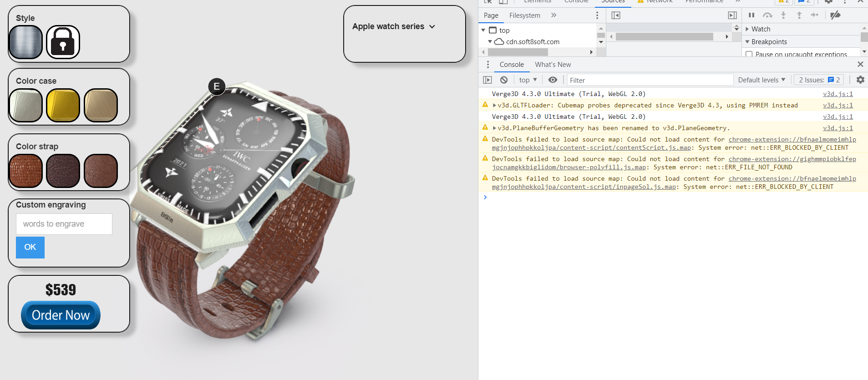
Task: Open the Apple watch series dropdown
Action: coord(394,26)
